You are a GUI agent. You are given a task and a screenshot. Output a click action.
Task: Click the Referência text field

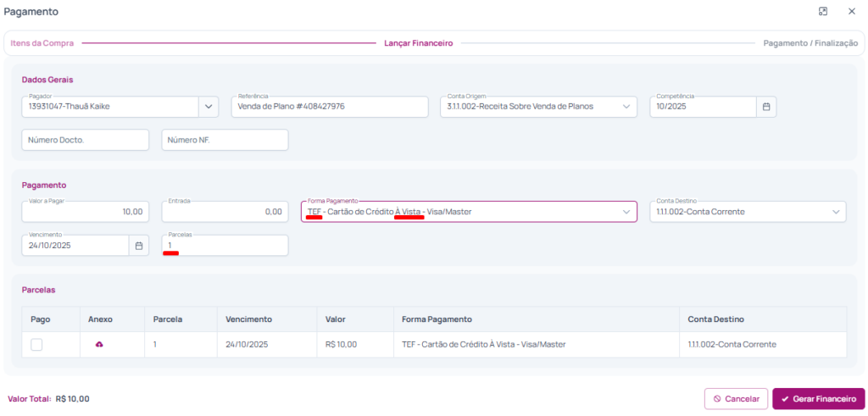329,107
